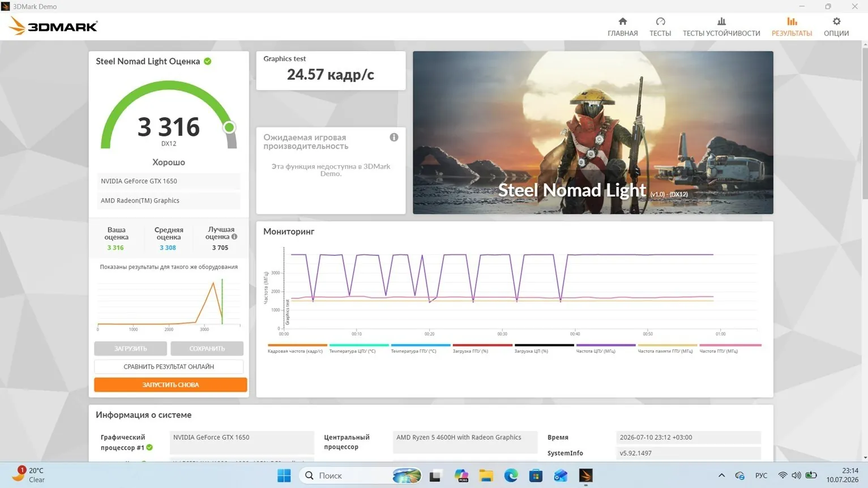Click info icon beside Лучшая оценка

point(234,237)
